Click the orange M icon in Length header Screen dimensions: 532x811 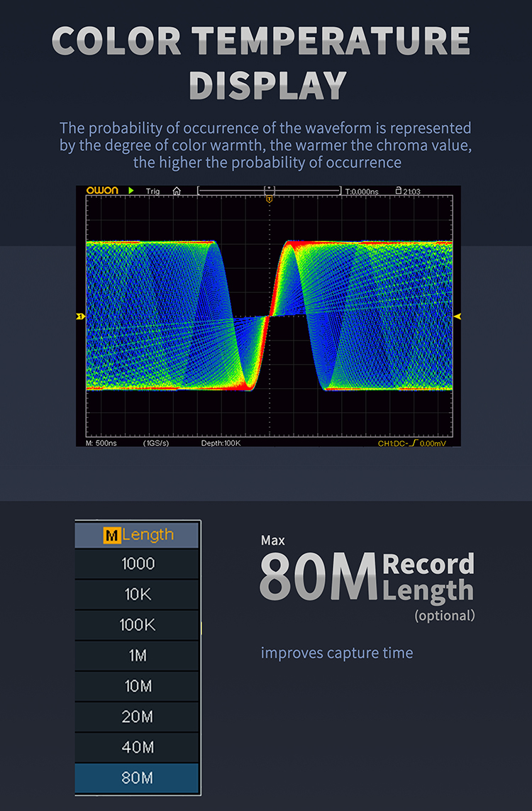(111, 535)
